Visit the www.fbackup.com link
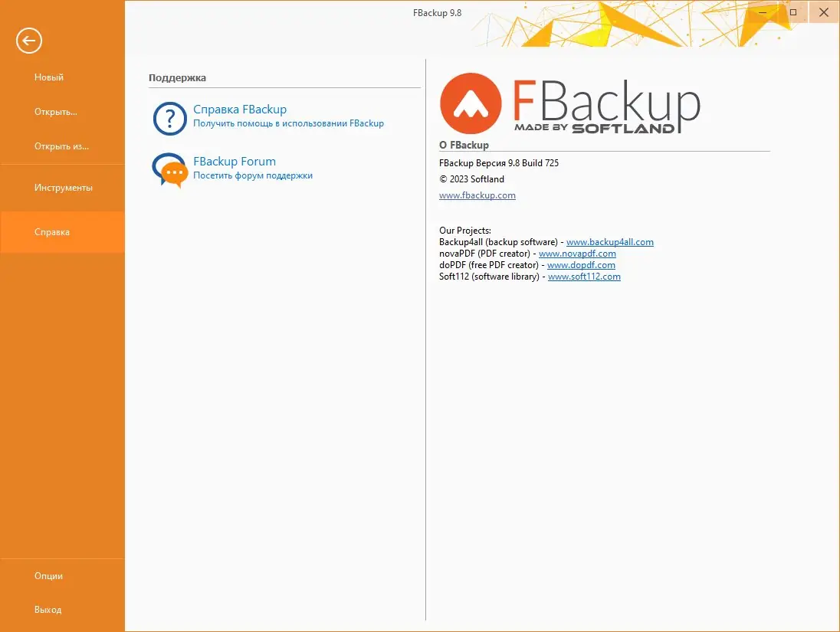Image resolution: width=840 pixels, height=632 pixels. (x=477, y=195)
